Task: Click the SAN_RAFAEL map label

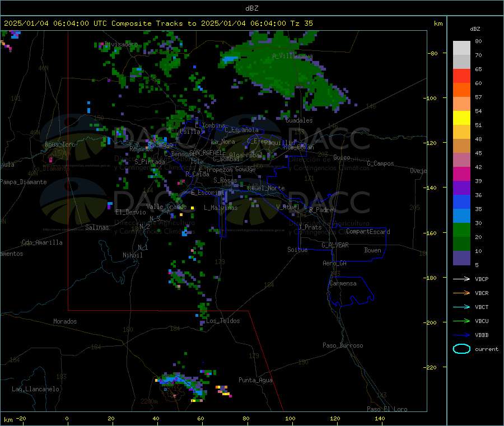Action: point(207,152)
